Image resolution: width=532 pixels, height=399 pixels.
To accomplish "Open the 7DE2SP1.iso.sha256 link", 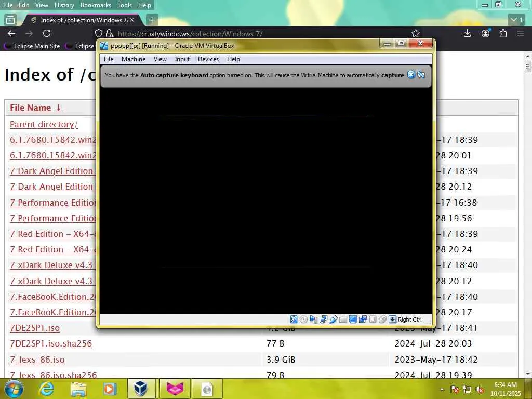I will coord(51,344).
